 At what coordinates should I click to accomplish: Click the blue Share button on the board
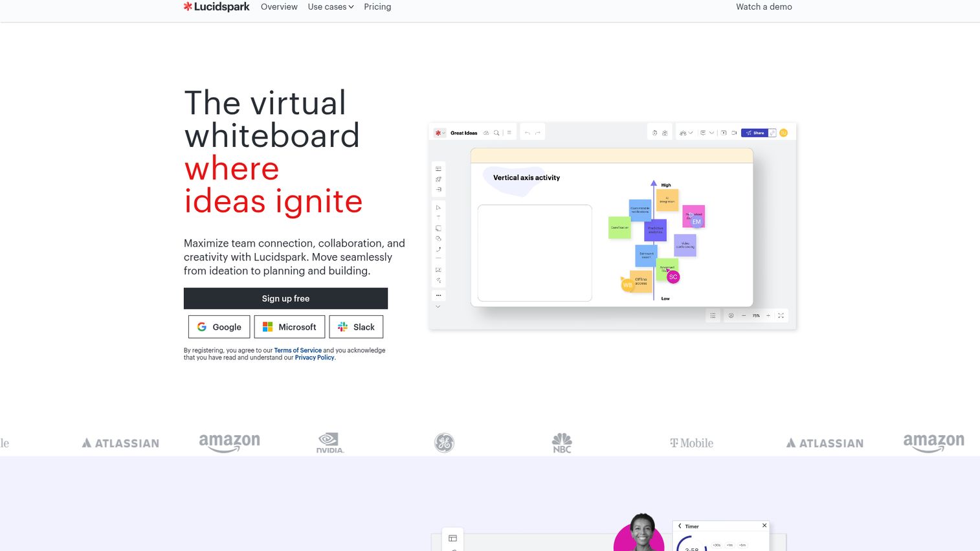tap(754, 133)
